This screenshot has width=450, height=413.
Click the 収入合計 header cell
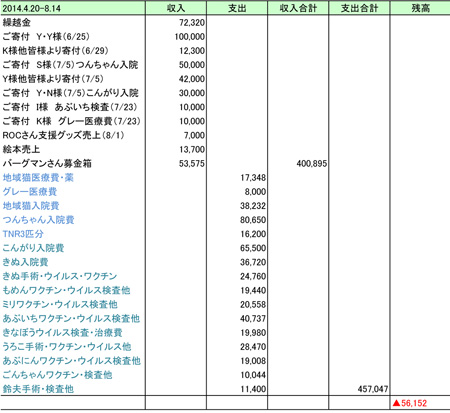[298, 8]
